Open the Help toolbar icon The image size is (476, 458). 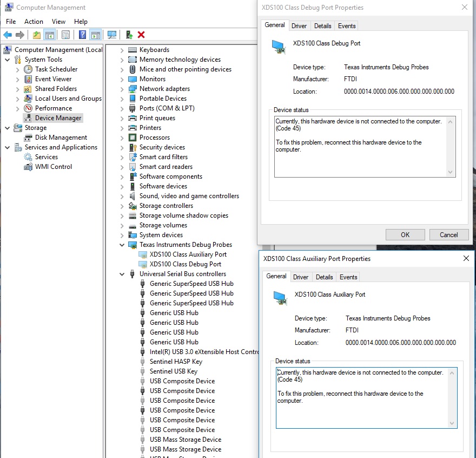click(x=82, y=35)
